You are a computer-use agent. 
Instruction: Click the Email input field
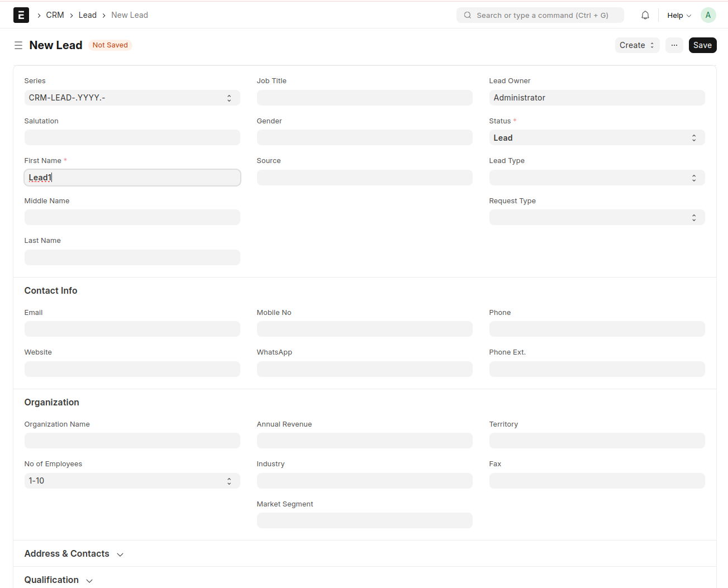pos(132,329)
